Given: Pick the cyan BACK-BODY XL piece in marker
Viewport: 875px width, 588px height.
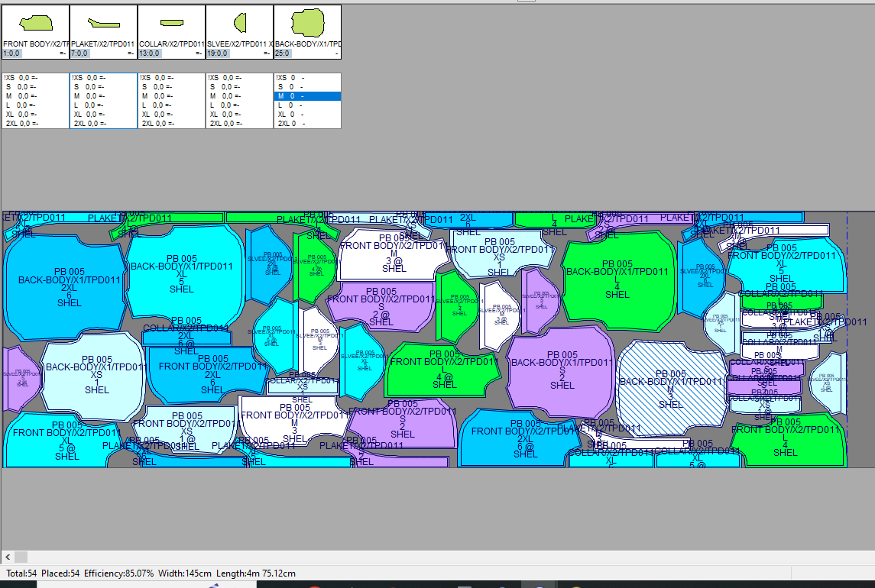Looking at the screenshot, I should tap(183, 271).
